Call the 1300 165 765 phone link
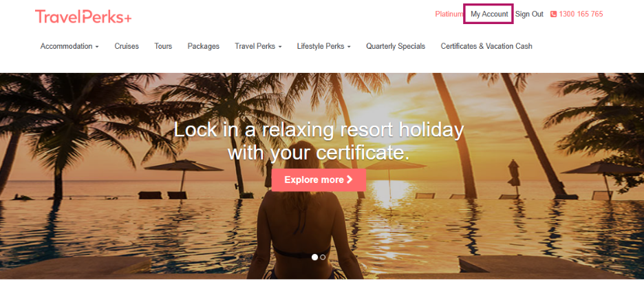The image size is (644, 289). coord(581,14)
